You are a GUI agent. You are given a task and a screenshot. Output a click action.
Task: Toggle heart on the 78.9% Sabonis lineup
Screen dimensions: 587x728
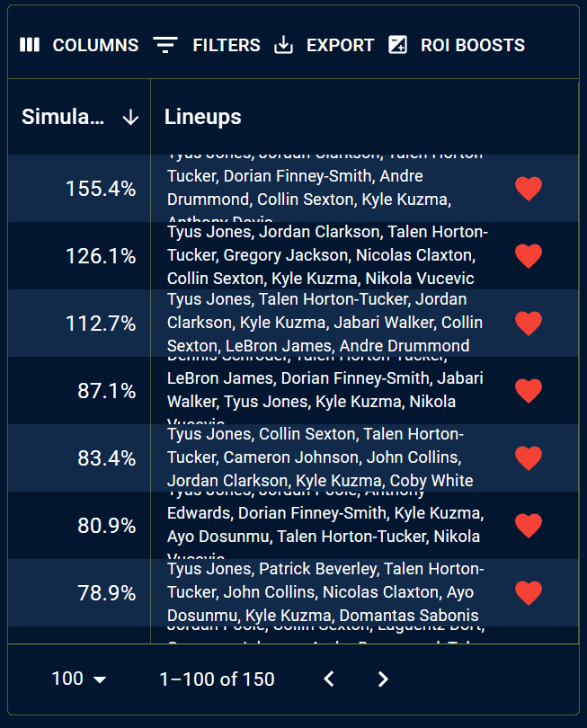pos(529,593)
